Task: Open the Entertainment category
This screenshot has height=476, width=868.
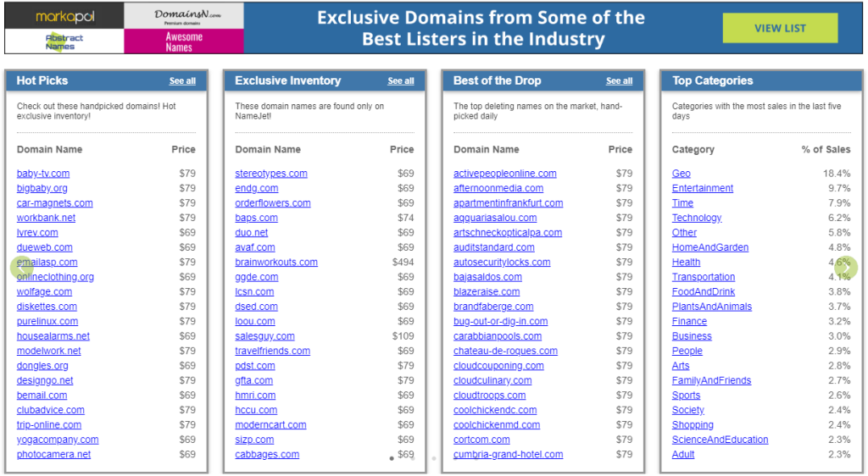Action: click(x=703, y=188)
